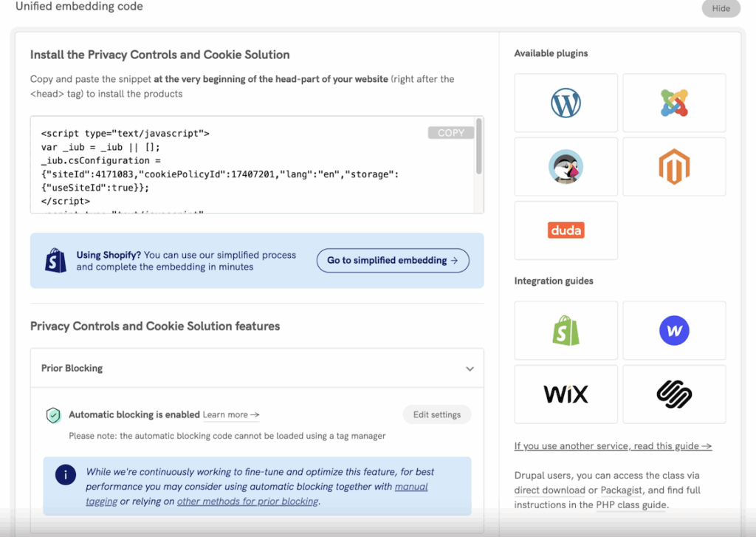Open other methods for prior blocking link
Image resolution: width=756 pixels, height=537 pixels.
coord(248,502)
